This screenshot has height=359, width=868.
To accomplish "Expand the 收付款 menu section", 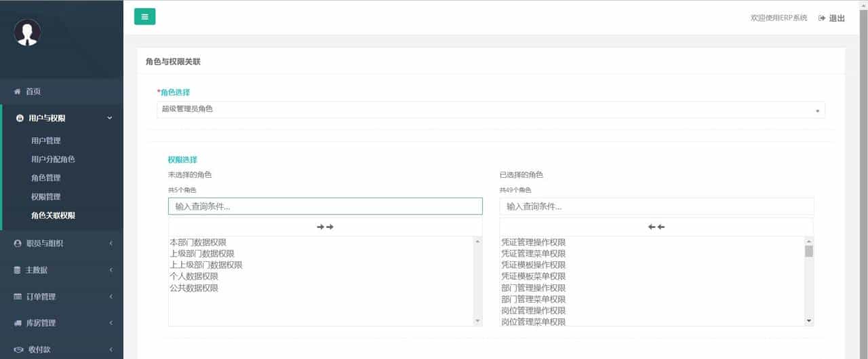I will [x=62, y=349].
